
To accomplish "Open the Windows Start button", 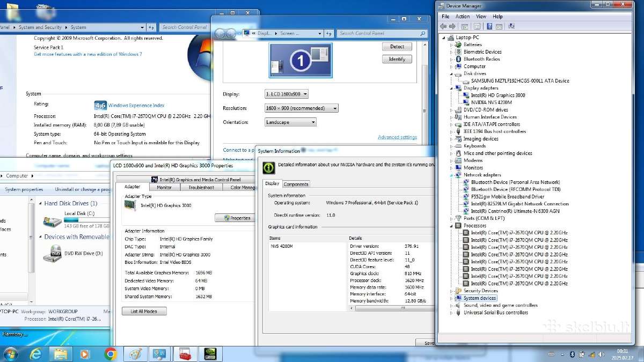I will click(x=10, y=354).
